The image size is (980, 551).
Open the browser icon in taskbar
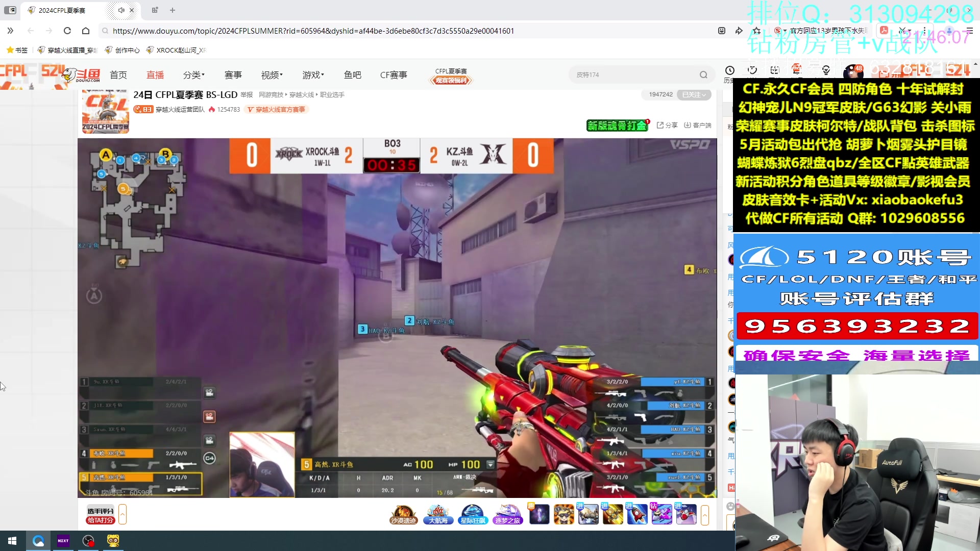(38, 541)
